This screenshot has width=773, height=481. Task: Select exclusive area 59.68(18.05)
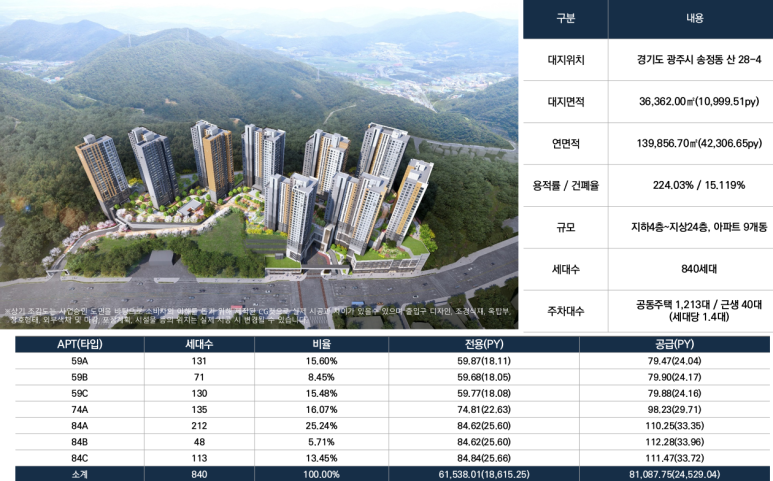(484, 378)
